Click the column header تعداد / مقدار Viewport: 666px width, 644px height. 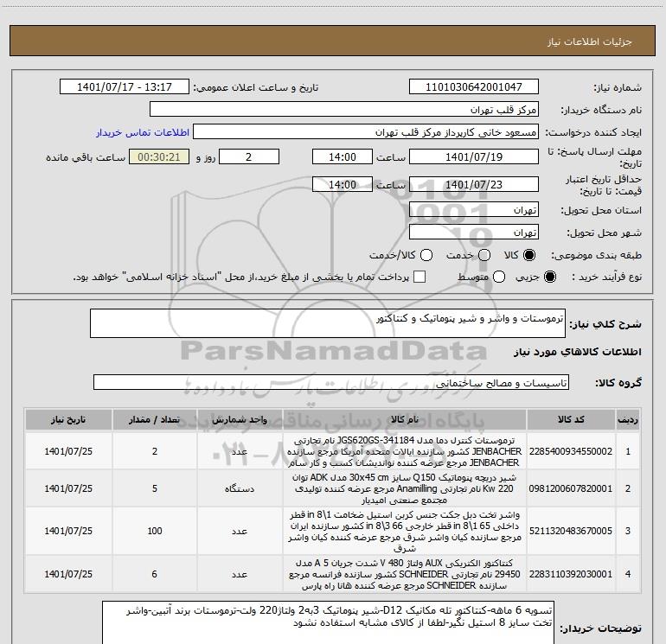click(x=155, y=419)
